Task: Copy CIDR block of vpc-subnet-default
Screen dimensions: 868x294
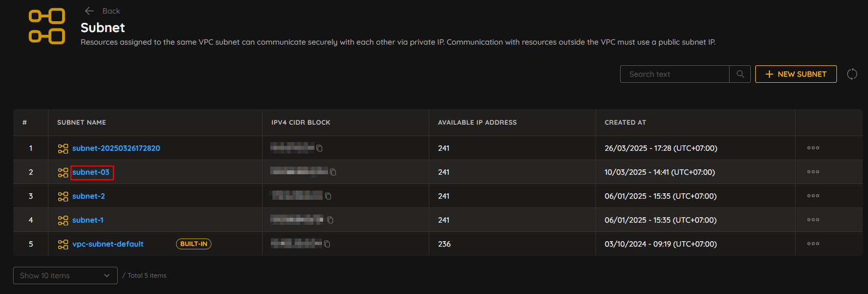Action: coord(327,244)
